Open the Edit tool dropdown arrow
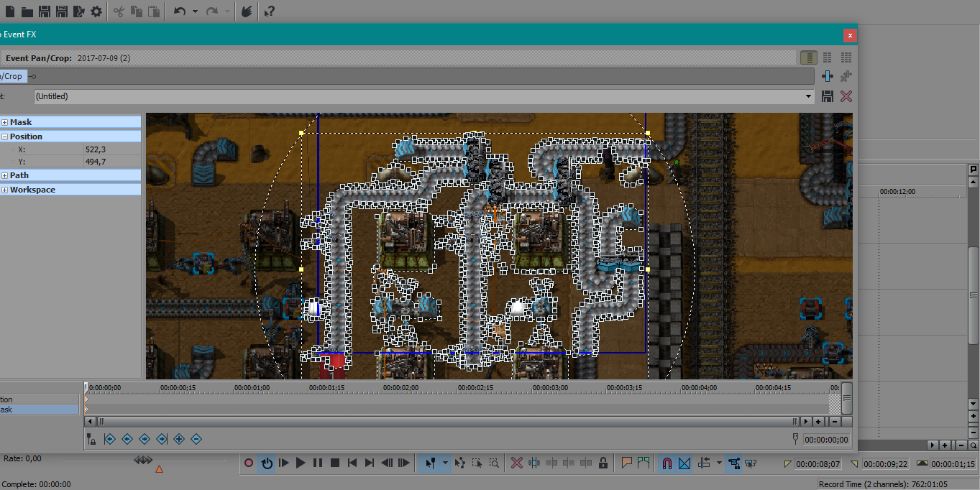Viewport: 980px width, 490px height. coord(445,463)
